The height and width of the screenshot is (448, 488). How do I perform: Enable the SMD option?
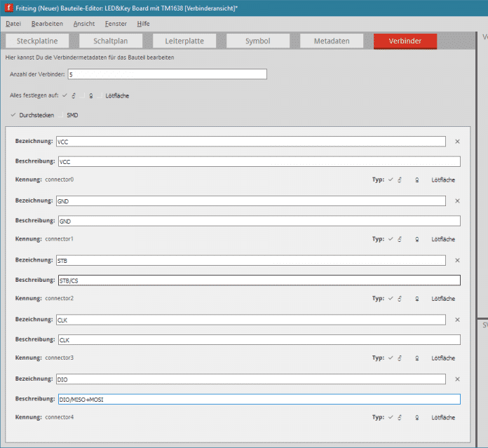click(72, 115)
